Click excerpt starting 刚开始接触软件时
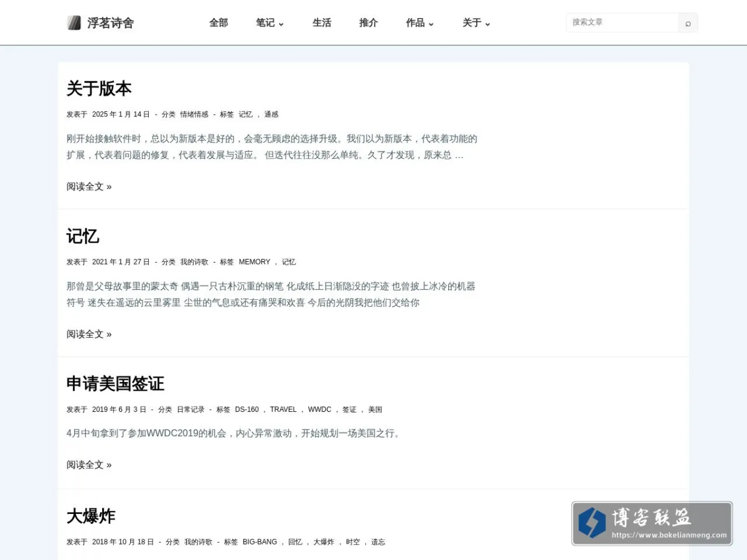747x560 pixels. click(272, 147)
